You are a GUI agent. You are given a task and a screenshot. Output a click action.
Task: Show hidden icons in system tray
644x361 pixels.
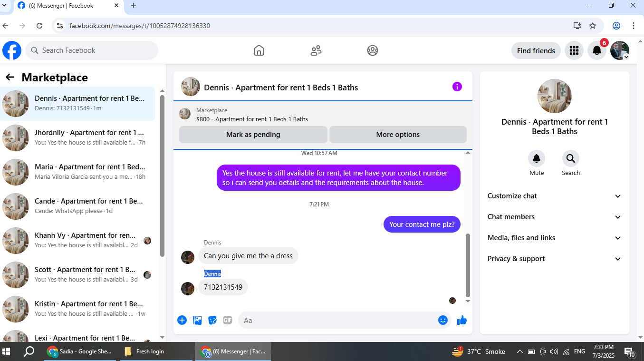520,351
